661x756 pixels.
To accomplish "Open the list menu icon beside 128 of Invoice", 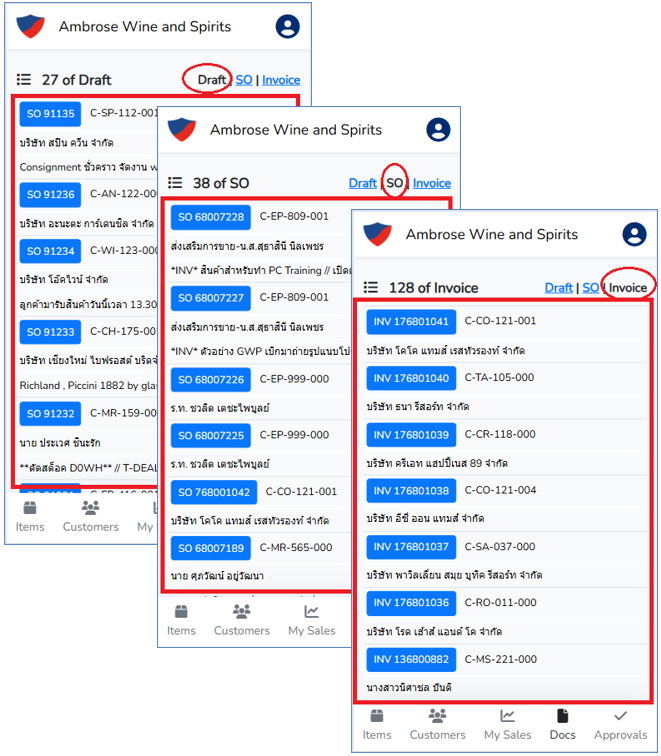I will (x=370, y=288).
